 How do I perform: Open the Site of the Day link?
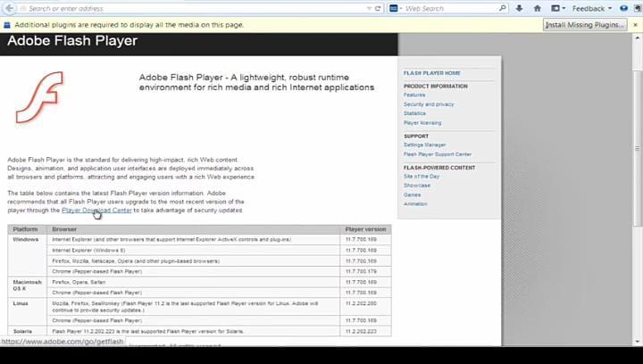tap(422, 177)
